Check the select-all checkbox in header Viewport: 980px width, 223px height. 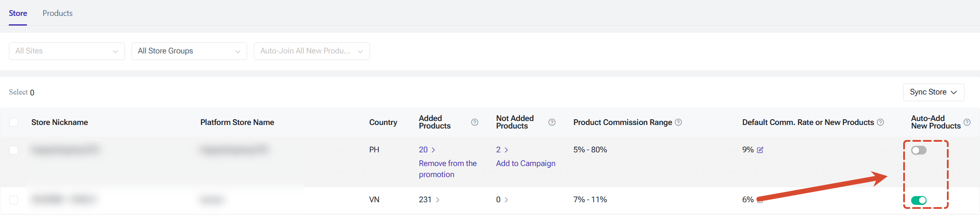(x=14, y=122)
